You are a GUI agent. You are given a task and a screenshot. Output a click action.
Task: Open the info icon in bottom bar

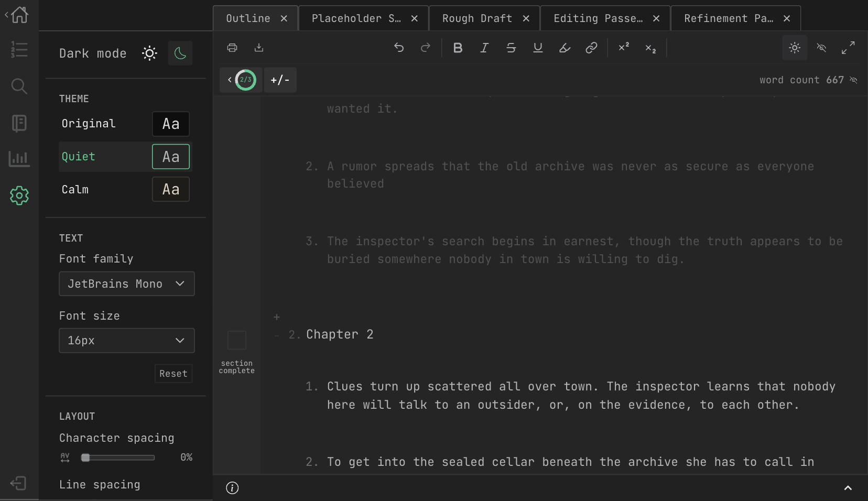(x=232, y=488)
